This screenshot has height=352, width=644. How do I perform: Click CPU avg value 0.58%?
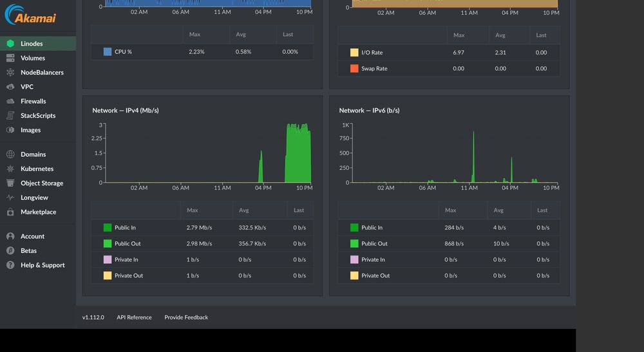coord(243,51)
